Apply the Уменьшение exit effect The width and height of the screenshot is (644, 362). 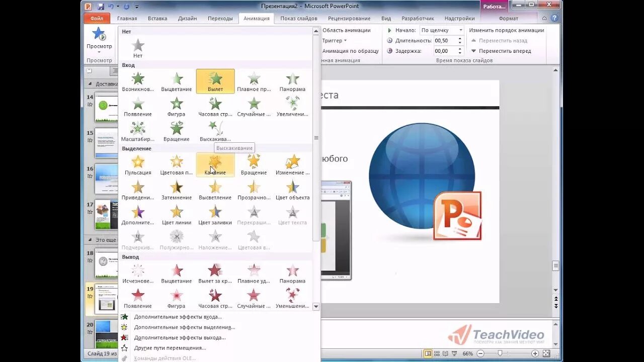coord(292,299)
